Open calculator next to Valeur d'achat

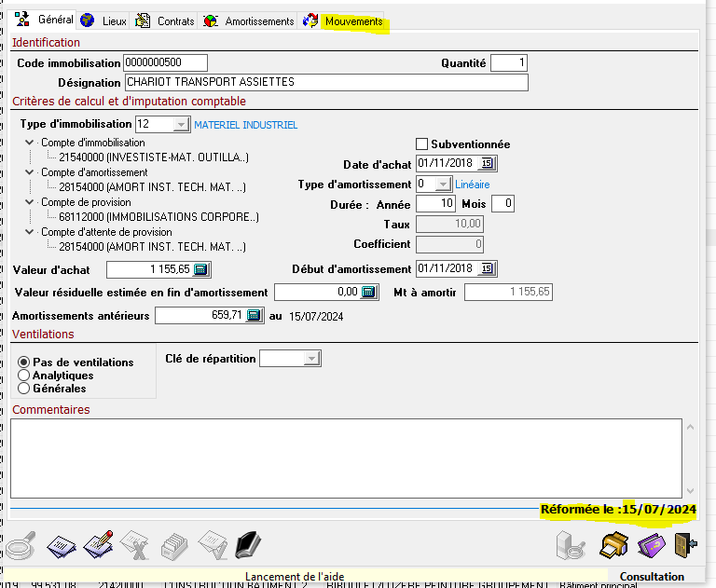tap(201, 269)
